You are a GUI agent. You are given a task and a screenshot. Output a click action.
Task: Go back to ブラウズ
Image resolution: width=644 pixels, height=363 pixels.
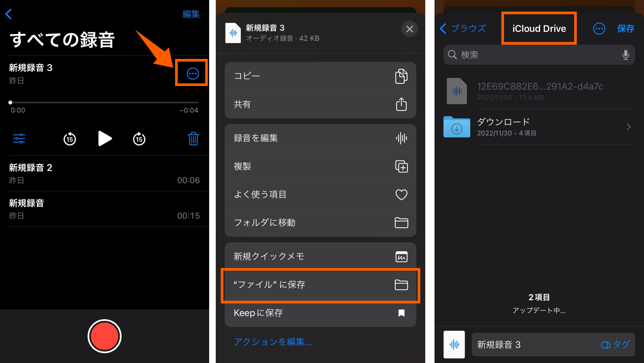463,28
